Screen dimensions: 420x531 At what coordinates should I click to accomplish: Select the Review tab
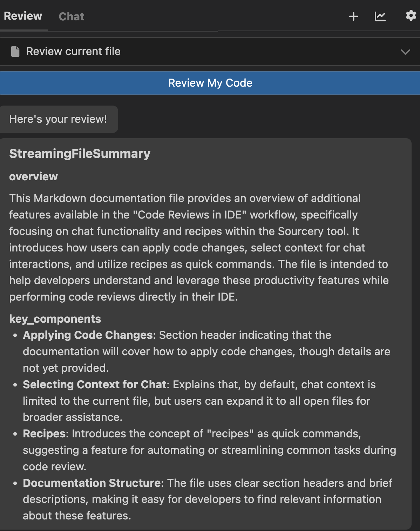[x=23, y=16]
